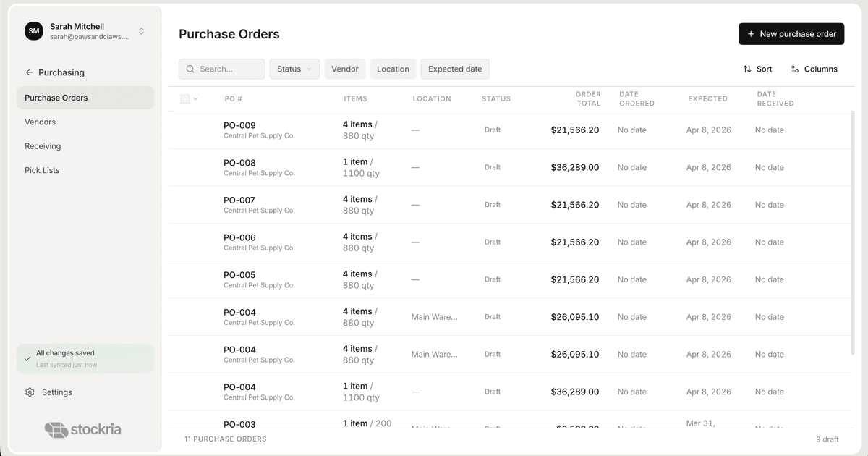868x456 pixels.
Task: Click the checkmark on the All changes saved banner
Action: [29, 358]
